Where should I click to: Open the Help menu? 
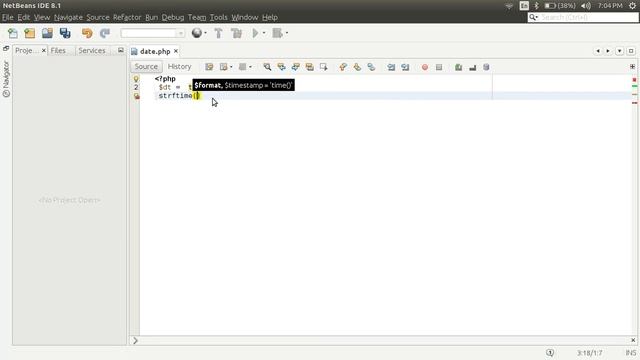pos(270,17)
